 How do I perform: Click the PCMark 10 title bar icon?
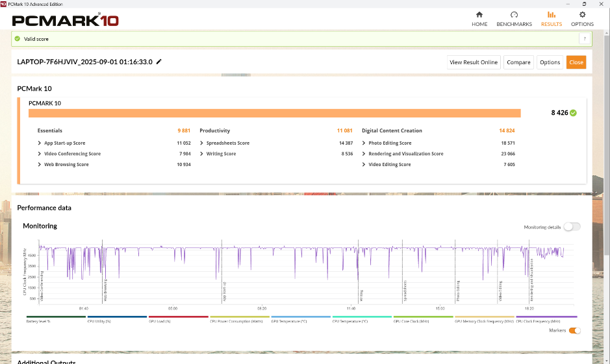[x=3, y=4]
